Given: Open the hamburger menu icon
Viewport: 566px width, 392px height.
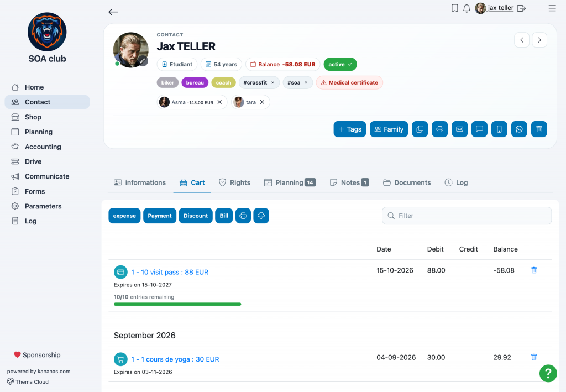Looking at the screenshot, I should [x=552, y=8].
